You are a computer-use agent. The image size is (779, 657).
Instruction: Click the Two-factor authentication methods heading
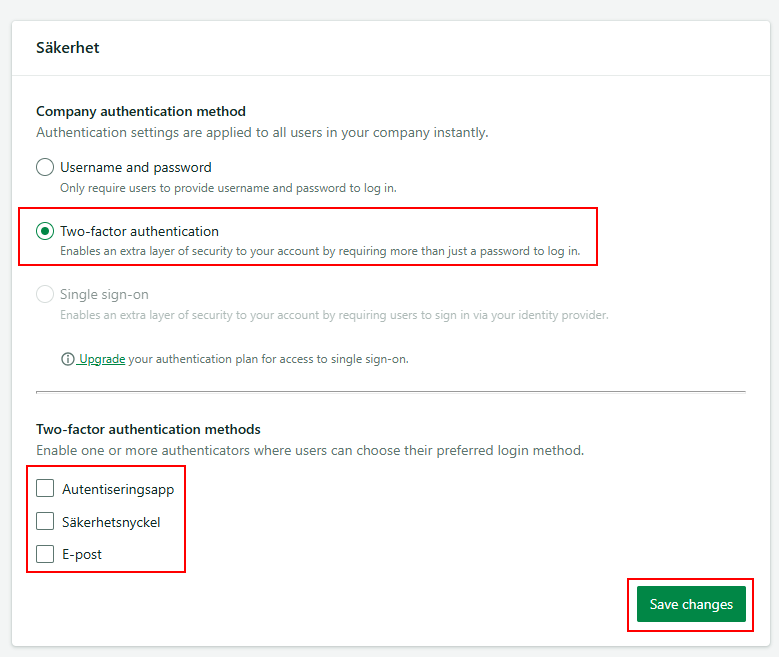[x=148, y=429]
